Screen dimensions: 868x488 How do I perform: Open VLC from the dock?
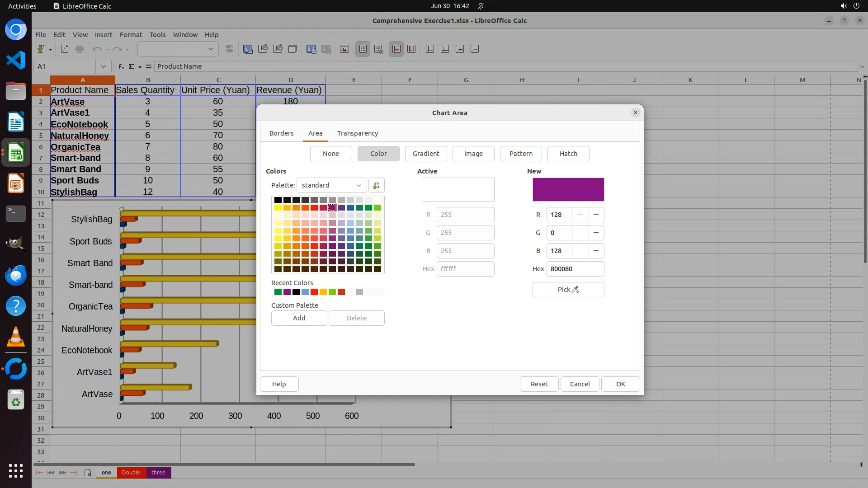click(x=16, y=338)
